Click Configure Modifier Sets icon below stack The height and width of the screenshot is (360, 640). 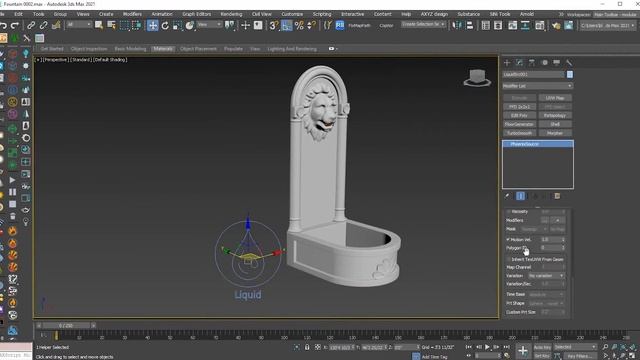[x=557, y=196]
